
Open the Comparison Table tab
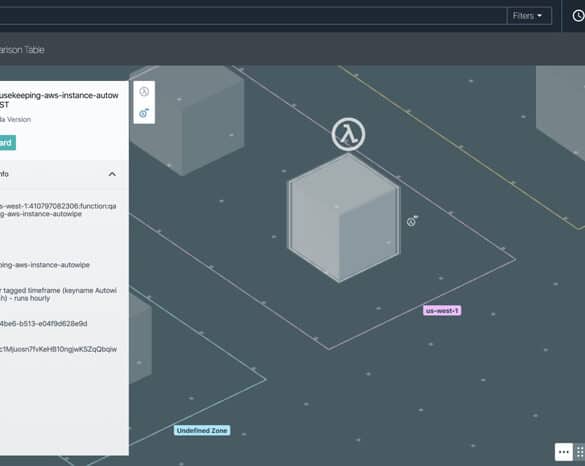pos(22,50)
